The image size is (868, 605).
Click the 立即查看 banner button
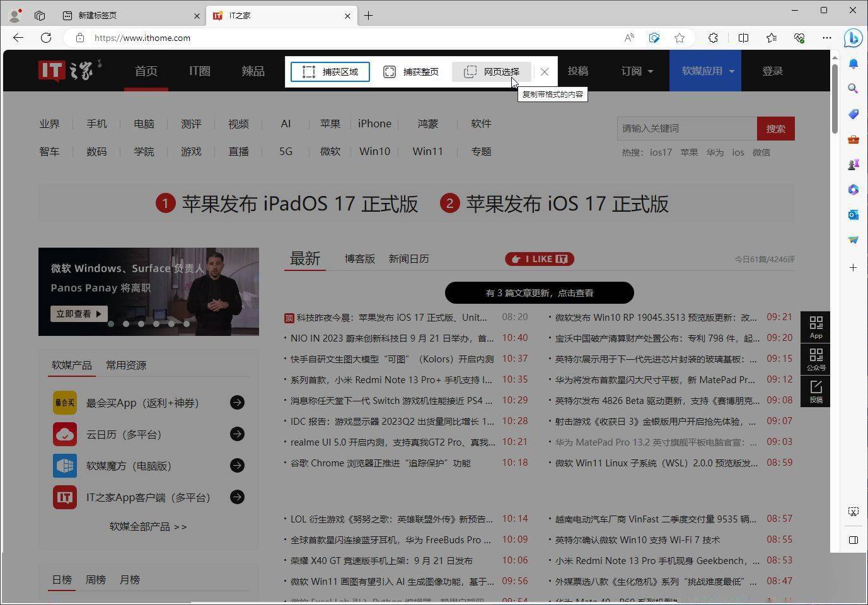[79, 314]
